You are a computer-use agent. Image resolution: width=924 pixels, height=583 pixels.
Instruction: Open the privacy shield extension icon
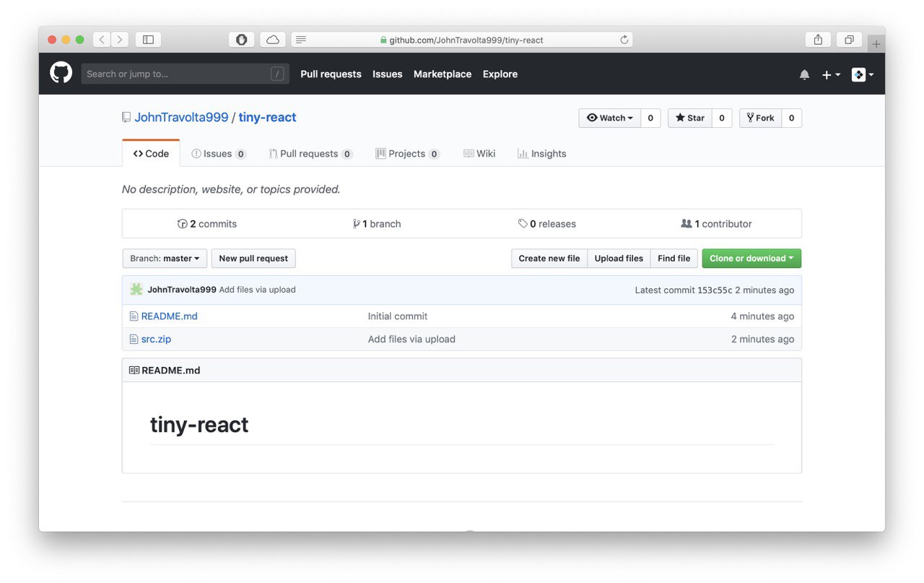(x=242, y=40)
